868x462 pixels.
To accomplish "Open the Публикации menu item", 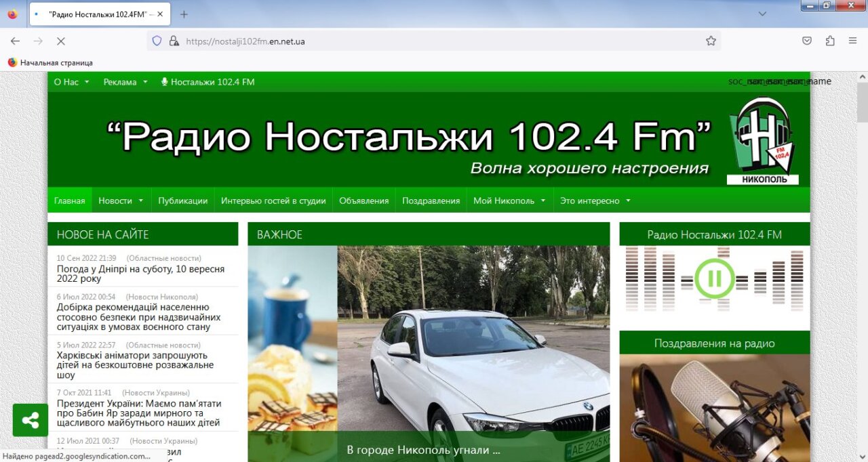I will click(x=183, y=201).
